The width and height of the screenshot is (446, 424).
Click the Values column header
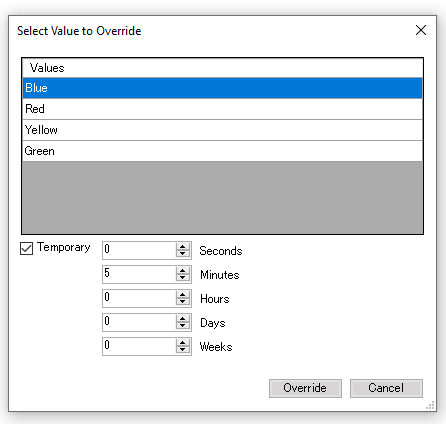coord(222,68)
